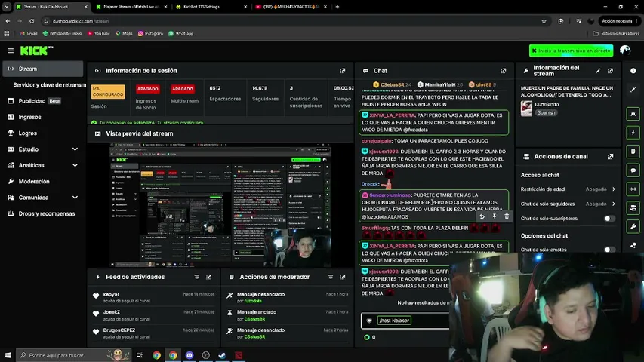Pop out the Feed de actividades panel
The width and height of the screenshot is (644, 362).
coord(208,277)
